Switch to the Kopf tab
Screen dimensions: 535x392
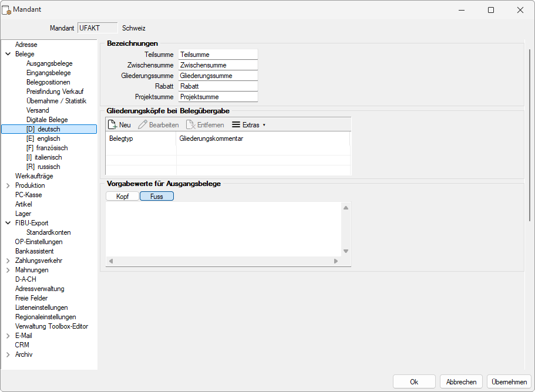(122, 197)
